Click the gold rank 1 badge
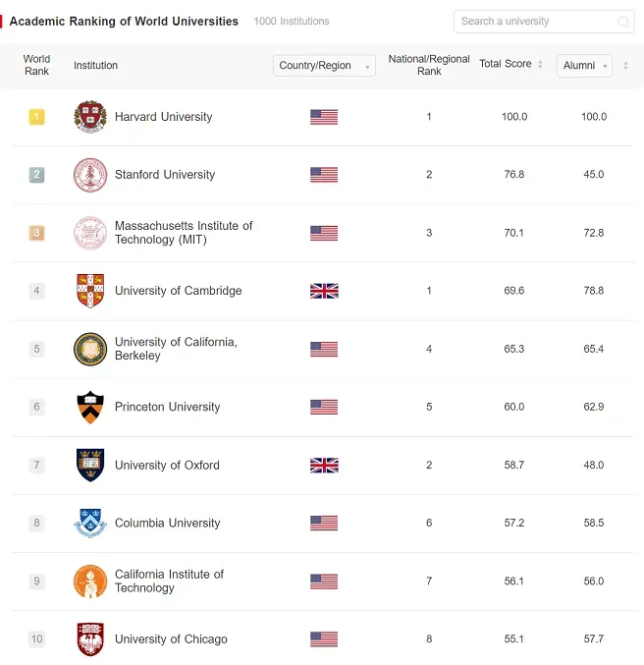This screenshot has width=644, height=665. 36,117
